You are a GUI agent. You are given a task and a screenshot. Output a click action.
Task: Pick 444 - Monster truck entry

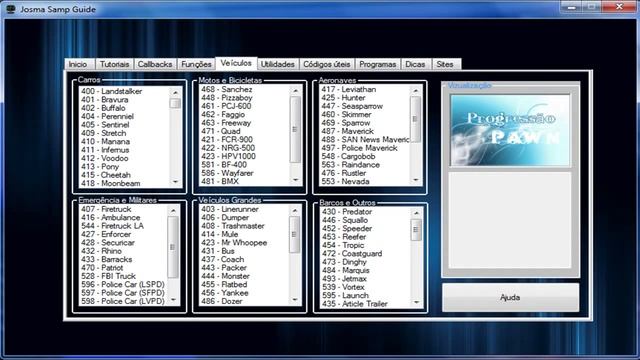[x=225, y=276]
